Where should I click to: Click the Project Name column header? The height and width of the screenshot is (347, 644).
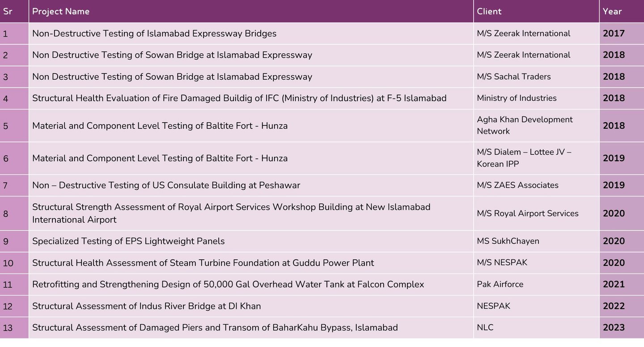[251, 11]
